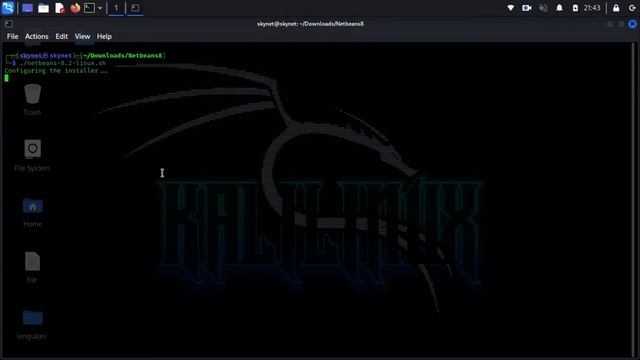Open the View menu

pos(82,36)
